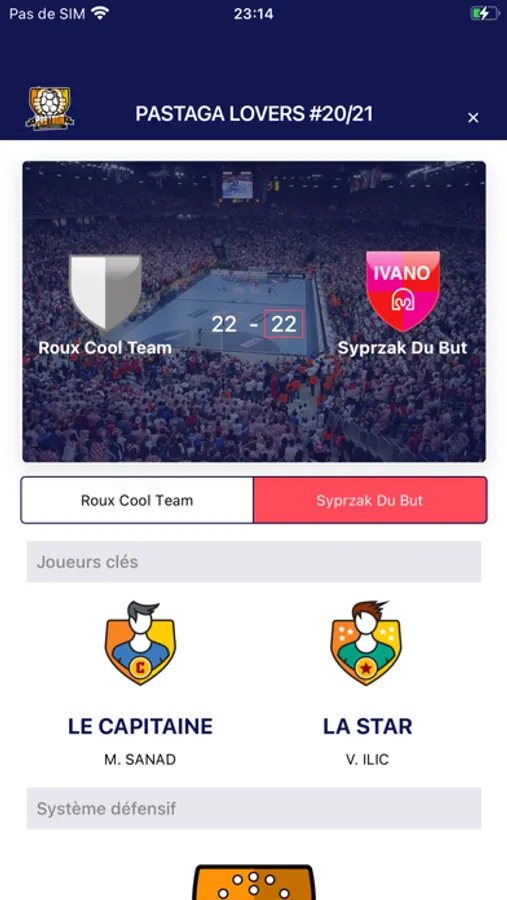Tap the handball league logo in header
The image size is (507, 900).
coord(50,108)
